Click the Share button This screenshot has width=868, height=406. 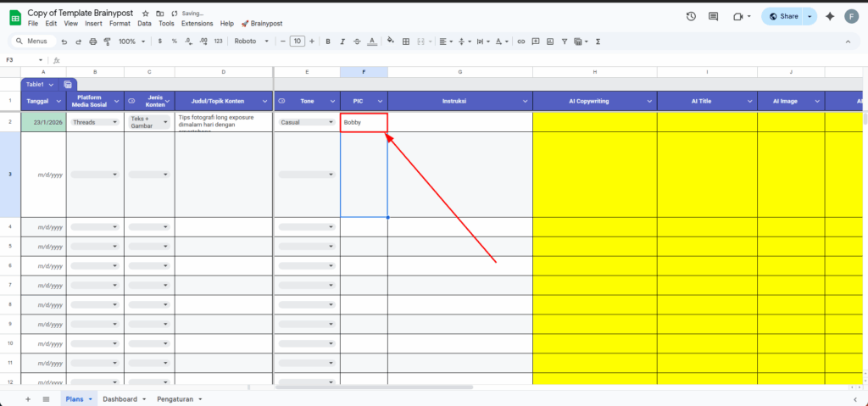782,16
